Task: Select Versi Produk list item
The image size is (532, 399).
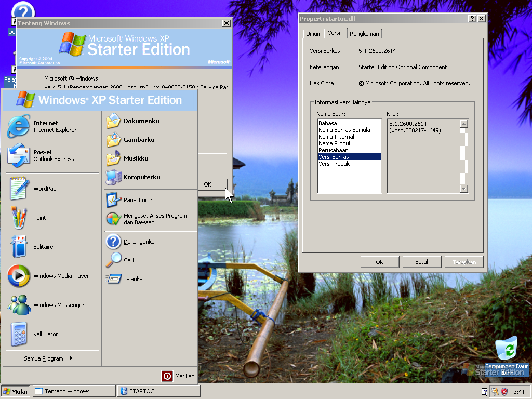Action: coord(350,164)
